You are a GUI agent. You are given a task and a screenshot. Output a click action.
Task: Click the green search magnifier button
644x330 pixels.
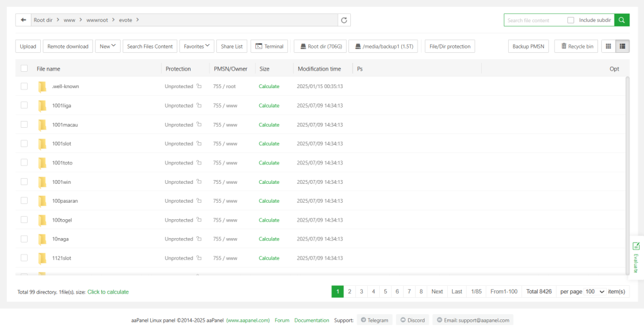point(621,20)
